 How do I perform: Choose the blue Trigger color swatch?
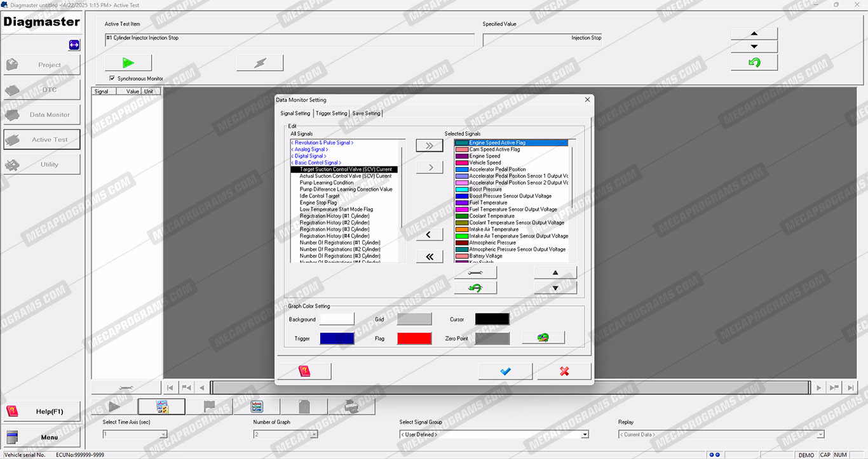coord(337,338)
